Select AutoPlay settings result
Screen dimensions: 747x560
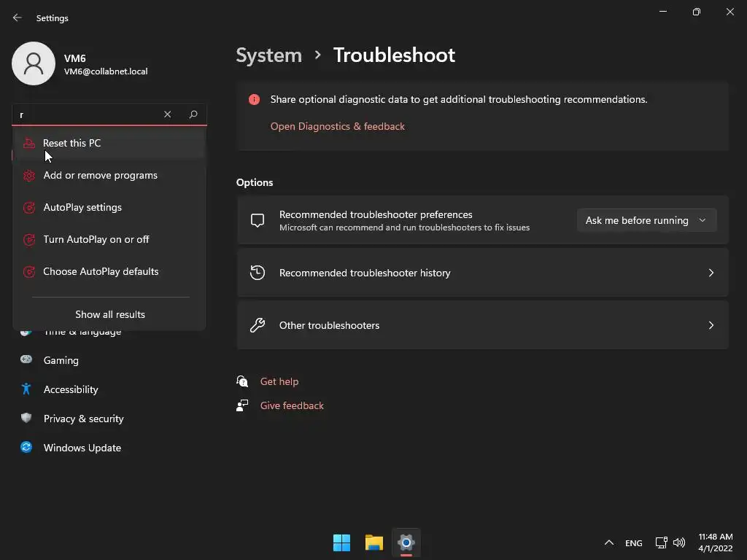click(109, 208)
